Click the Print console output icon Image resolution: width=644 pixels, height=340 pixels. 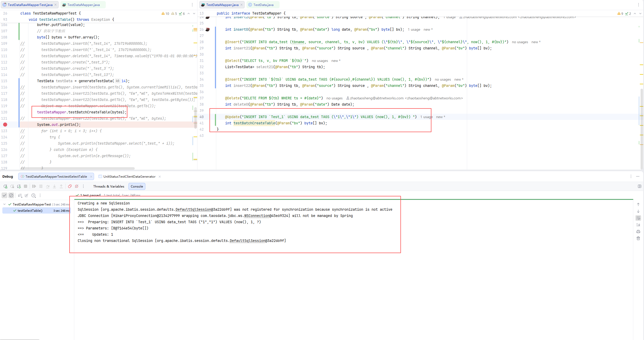pyautogui.click(x=638, y=232)
